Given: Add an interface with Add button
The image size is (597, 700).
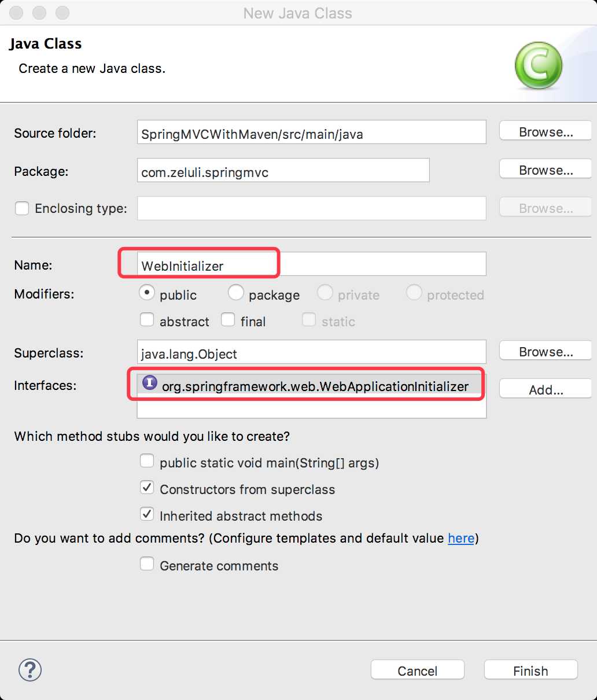Looking at the screenshot, I should coord(546,390).
